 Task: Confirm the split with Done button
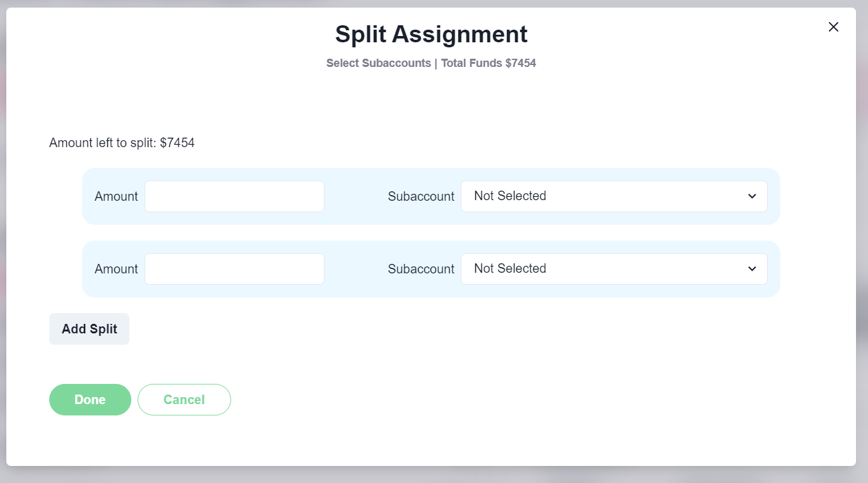click(90, 400)
